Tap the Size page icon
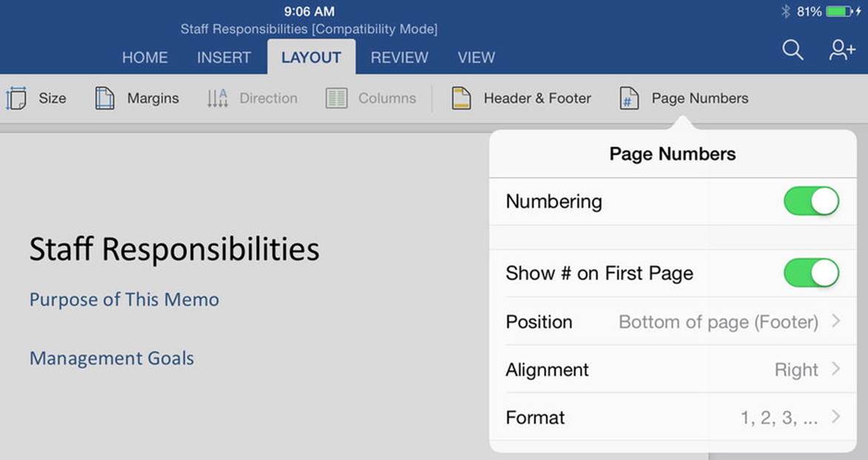 tap(16, 98)
